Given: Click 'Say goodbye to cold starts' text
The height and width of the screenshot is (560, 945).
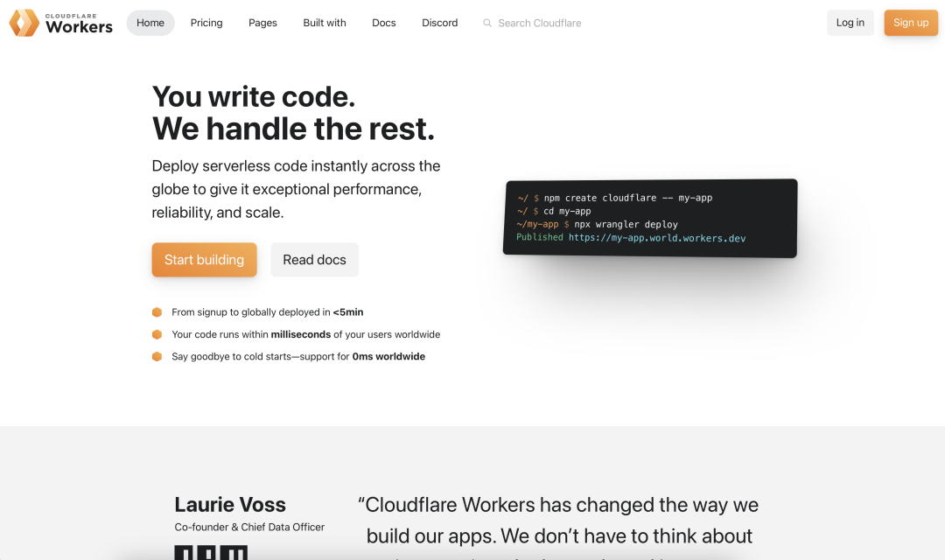Looking at the screenshot, I should coord(298,357).
